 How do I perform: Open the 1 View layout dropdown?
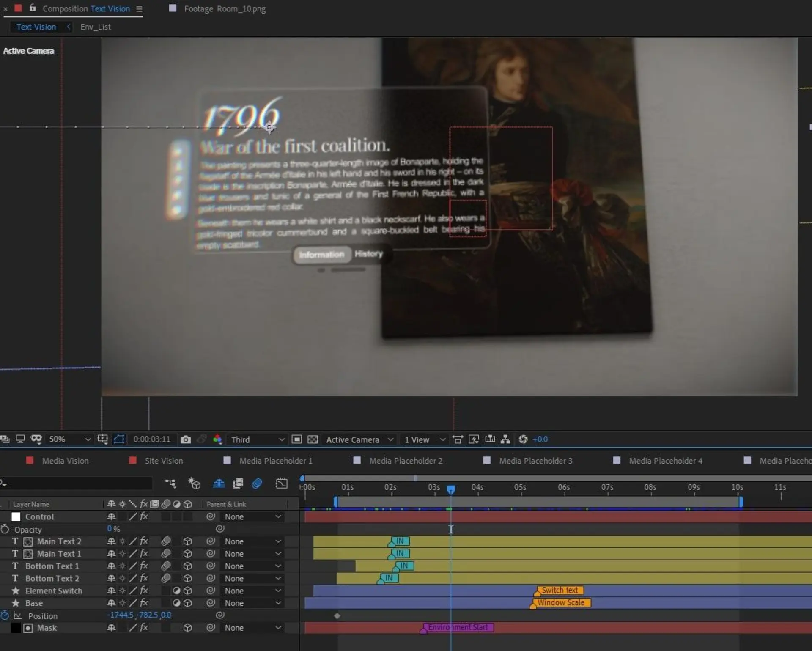click(425, 439)
